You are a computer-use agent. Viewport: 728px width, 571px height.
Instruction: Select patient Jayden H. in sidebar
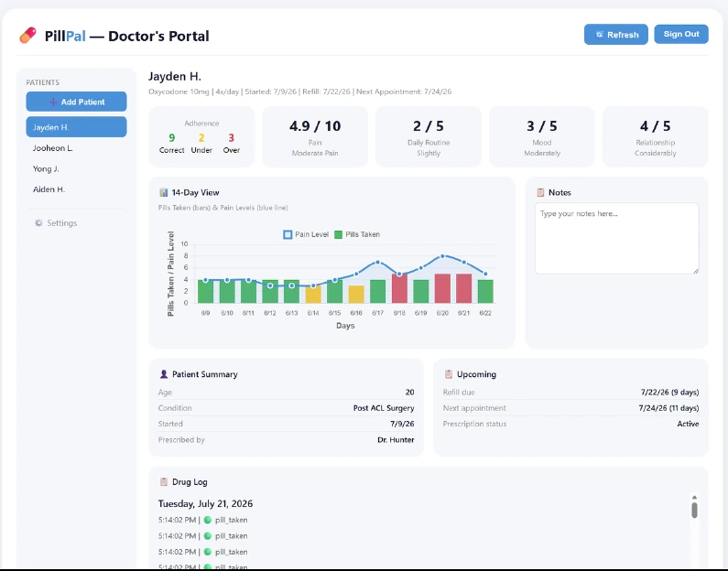tap(76, 127)
